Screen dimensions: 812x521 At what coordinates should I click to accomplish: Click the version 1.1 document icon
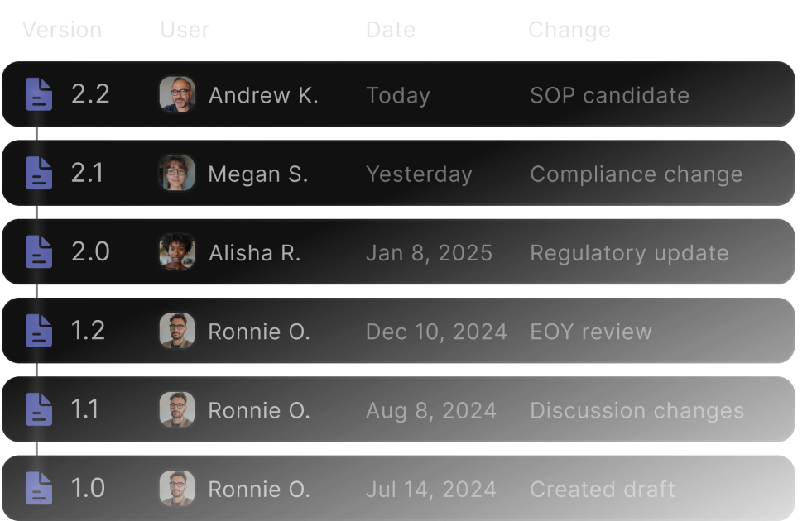tap(39, 410)
